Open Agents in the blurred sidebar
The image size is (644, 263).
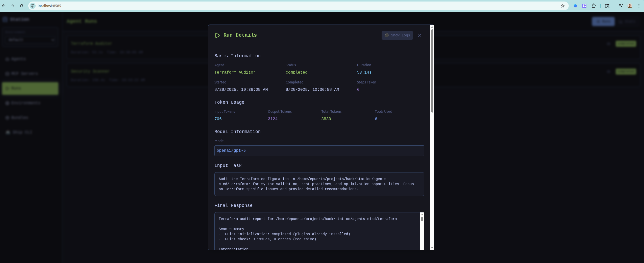pyautogui.click(x=30, y=59)
